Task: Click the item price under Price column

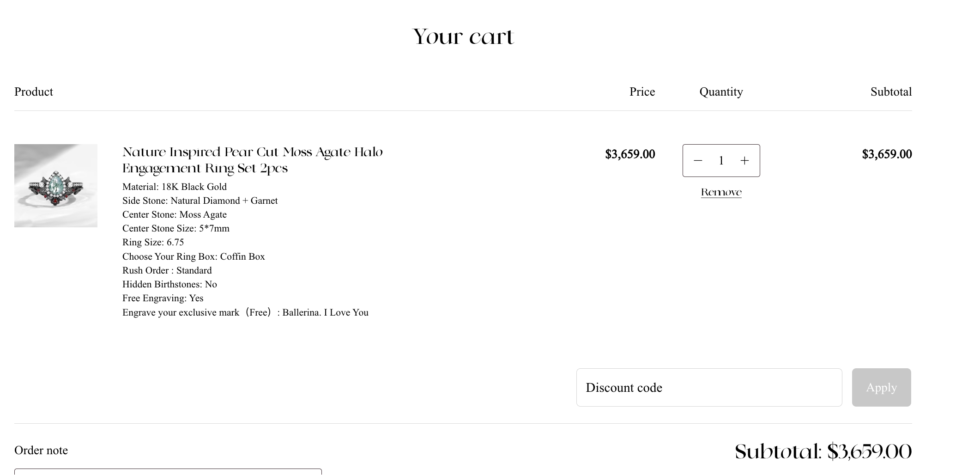Action: pos(630,154)
